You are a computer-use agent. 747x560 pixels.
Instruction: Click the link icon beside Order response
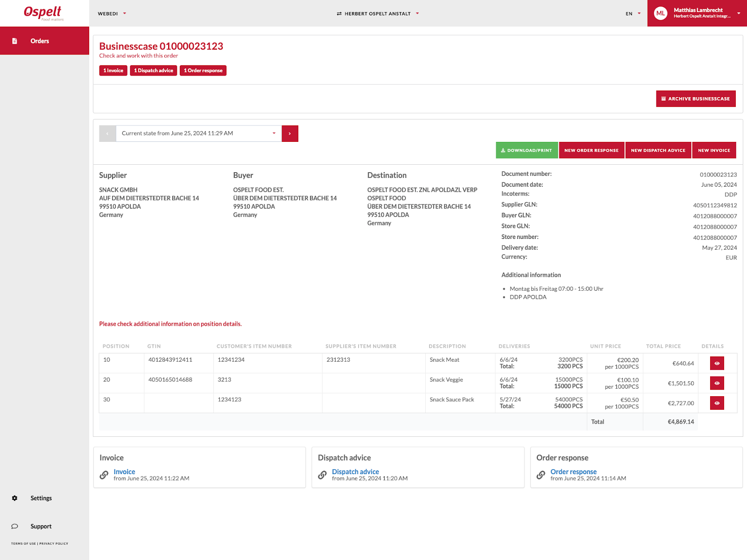point(541,475)
